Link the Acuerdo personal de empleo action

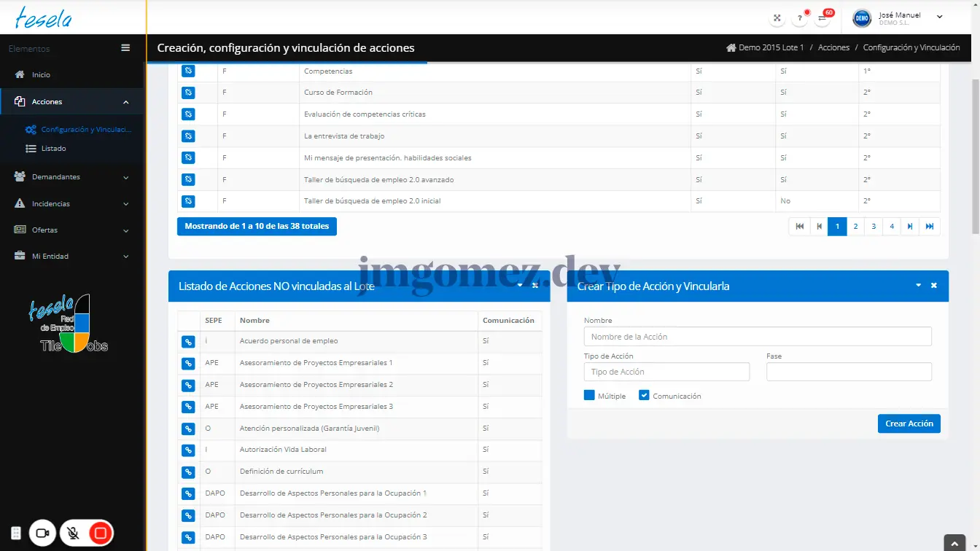pos(188,342)
